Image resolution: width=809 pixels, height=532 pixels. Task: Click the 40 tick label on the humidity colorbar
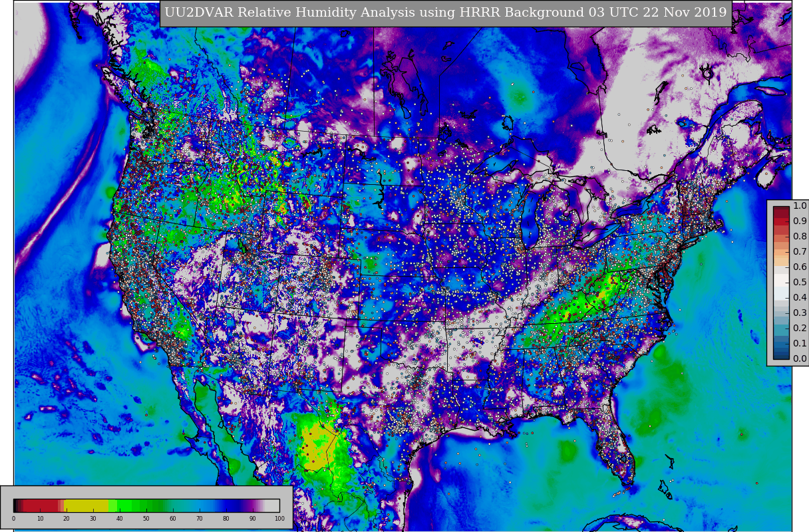click(x=120, y=519)
